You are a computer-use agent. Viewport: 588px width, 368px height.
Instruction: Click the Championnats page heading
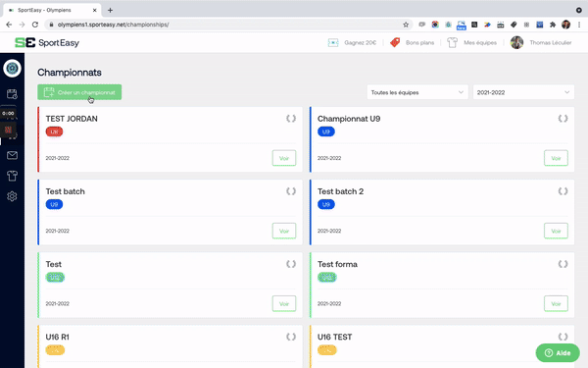pos(70,72)
